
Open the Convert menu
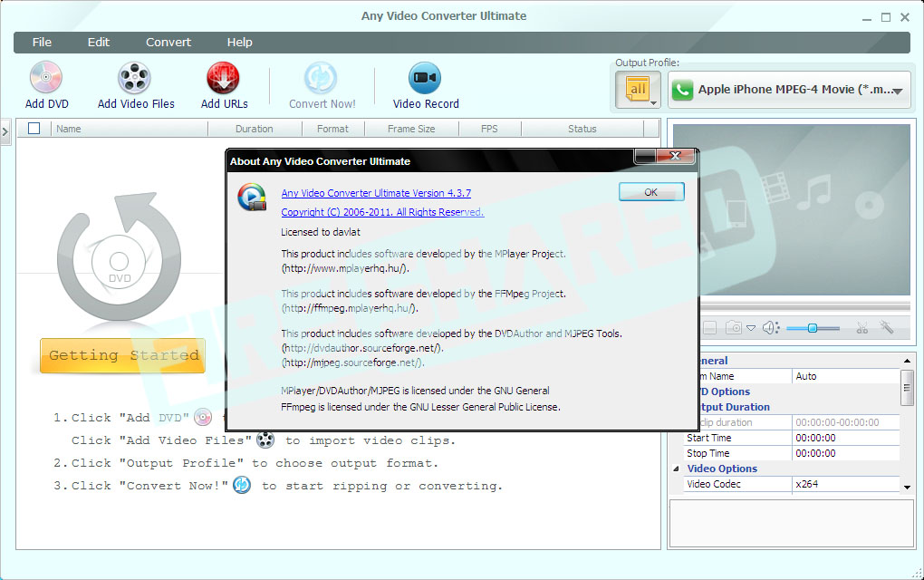168,43
